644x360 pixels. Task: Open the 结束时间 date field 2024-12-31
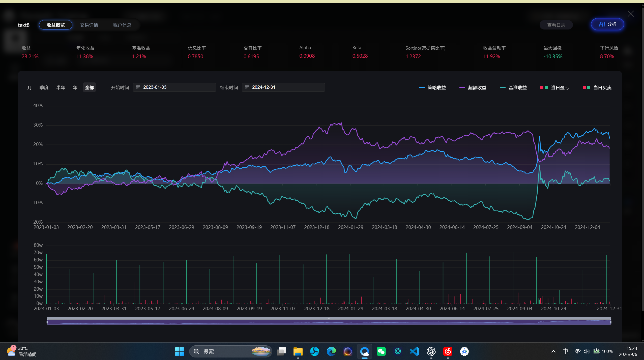point(283,87)
